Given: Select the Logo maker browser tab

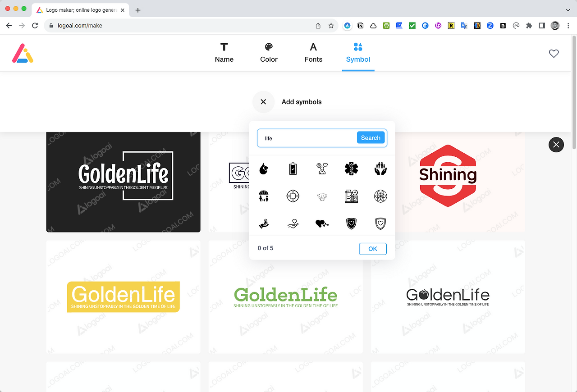Looking at the screenshot, I should click(80, 10).
